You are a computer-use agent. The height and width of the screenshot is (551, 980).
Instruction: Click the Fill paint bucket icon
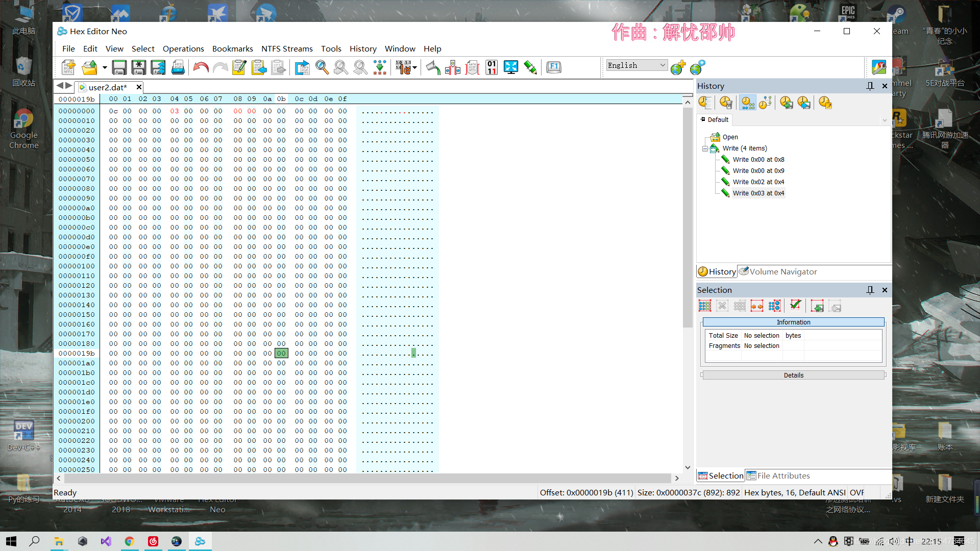[x=433, y=67]
